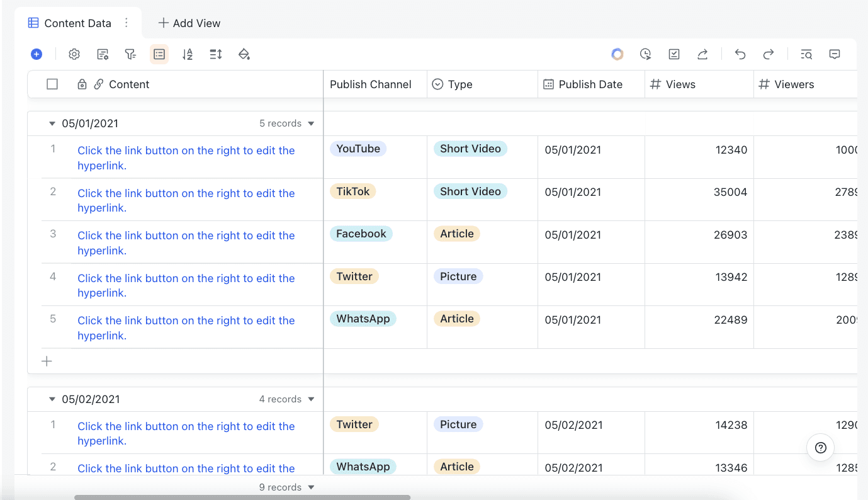Tick the select-all checkbox in header
The image size is (868, 500).
(52, 84)
